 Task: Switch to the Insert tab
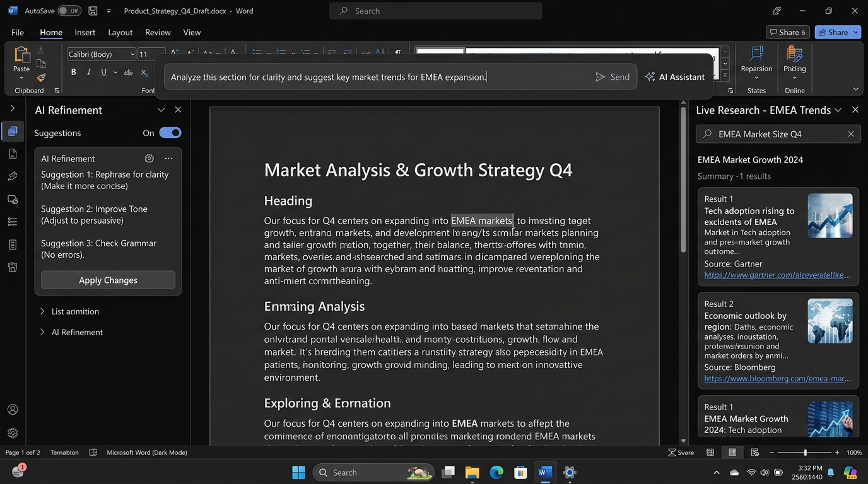(85, 32)
